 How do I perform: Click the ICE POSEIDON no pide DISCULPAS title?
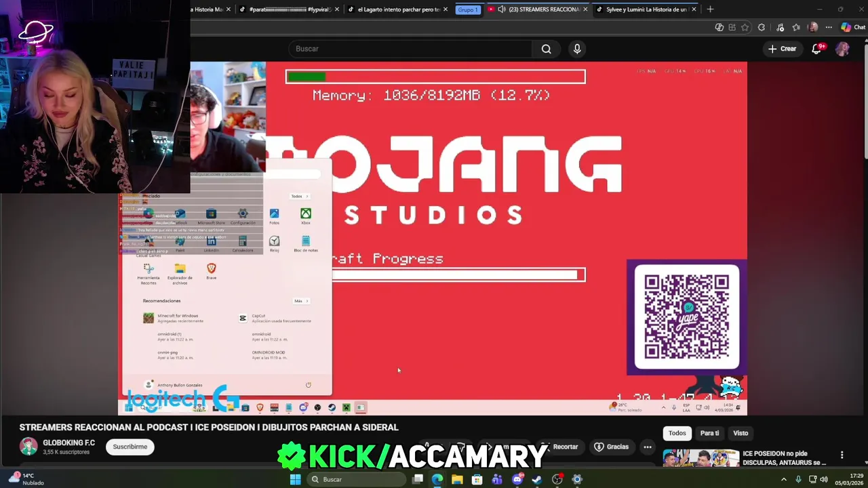point(785,457)
